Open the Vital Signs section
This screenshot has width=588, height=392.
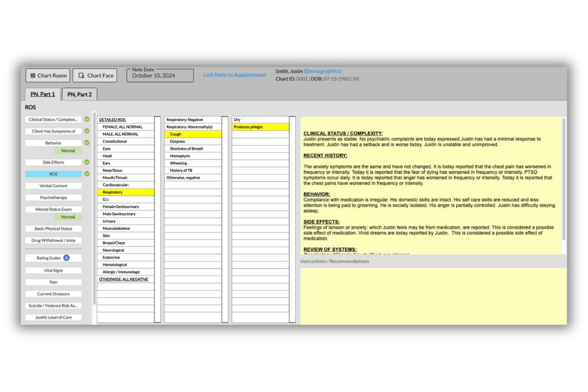click(53, 270)
